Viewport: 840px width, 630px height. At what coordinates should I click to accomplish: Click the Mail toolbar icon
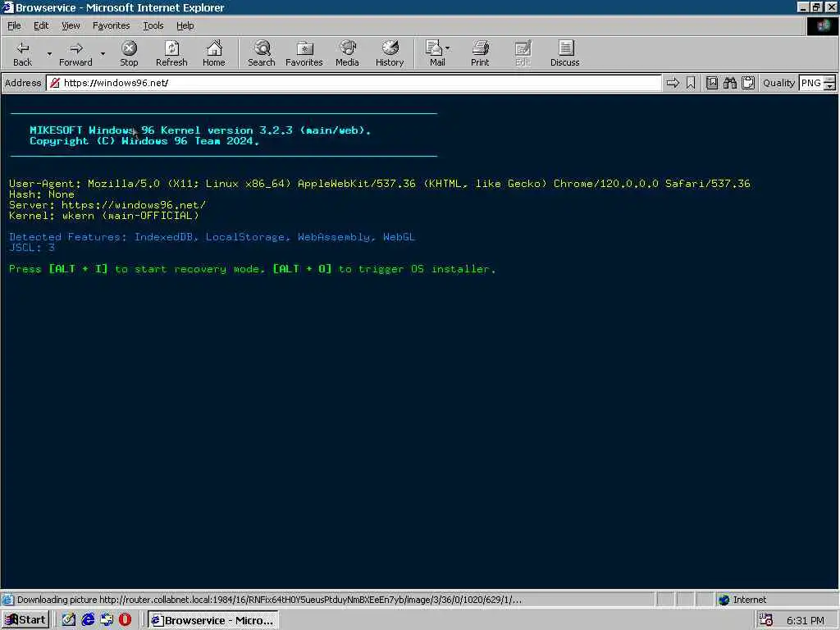pyautogui.click(x=435, y=53)
